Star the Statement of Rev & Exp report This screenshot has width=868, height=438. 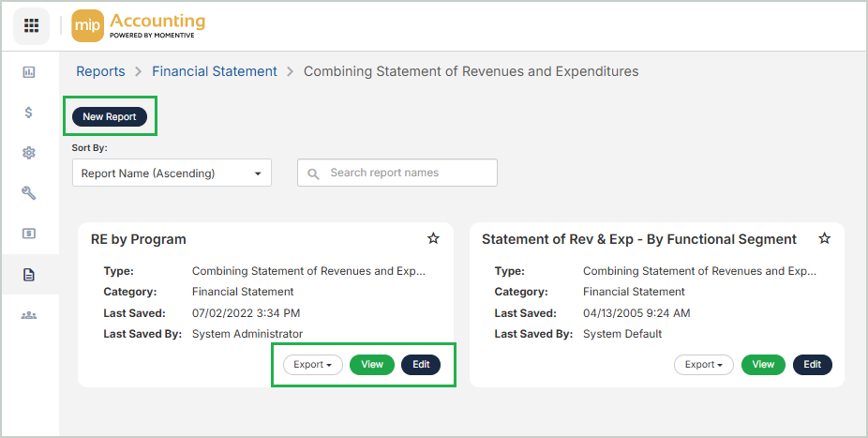(824, 239)
